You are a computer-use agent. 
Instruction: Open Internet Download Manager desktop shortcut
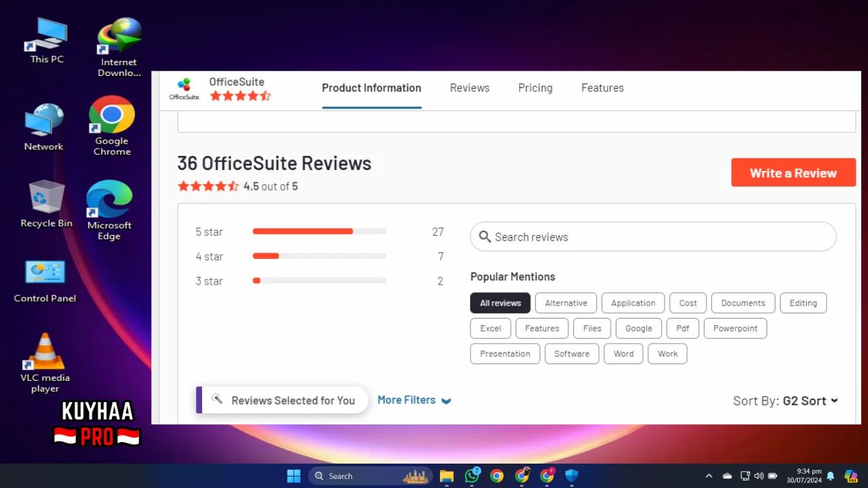119,47
